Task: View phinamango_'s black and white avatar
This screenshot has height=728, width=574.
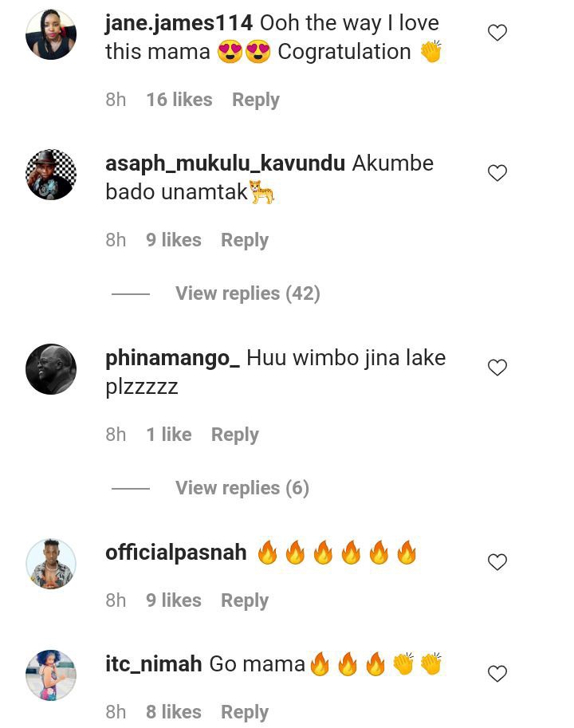Action: 51,369
